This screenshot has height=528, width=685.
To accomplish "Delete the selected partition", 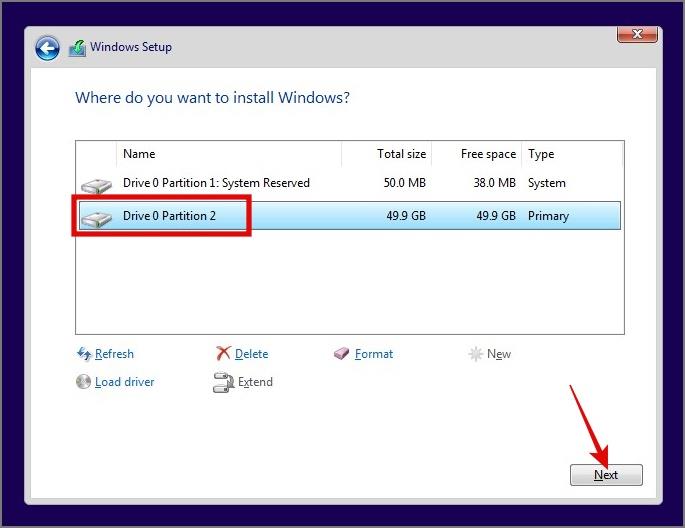I will (251, 354).
